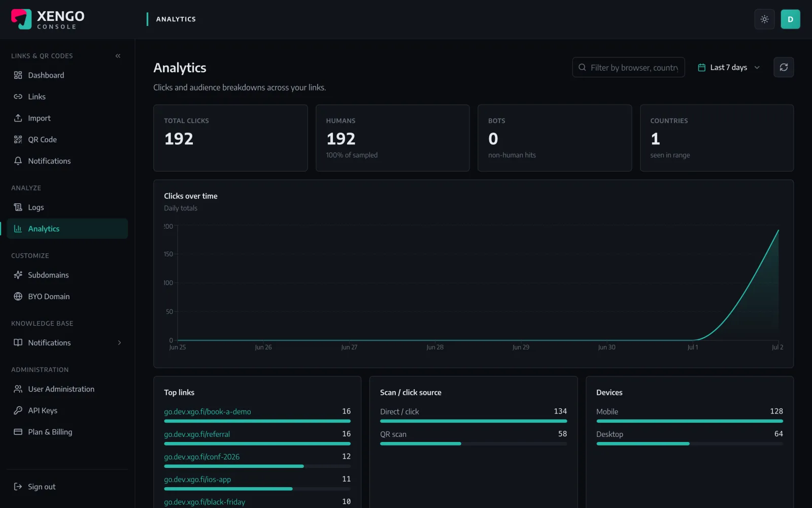This screenshot has width=812, height=508.
Task: Click the Humans stat card
Action: pos(392,138)
